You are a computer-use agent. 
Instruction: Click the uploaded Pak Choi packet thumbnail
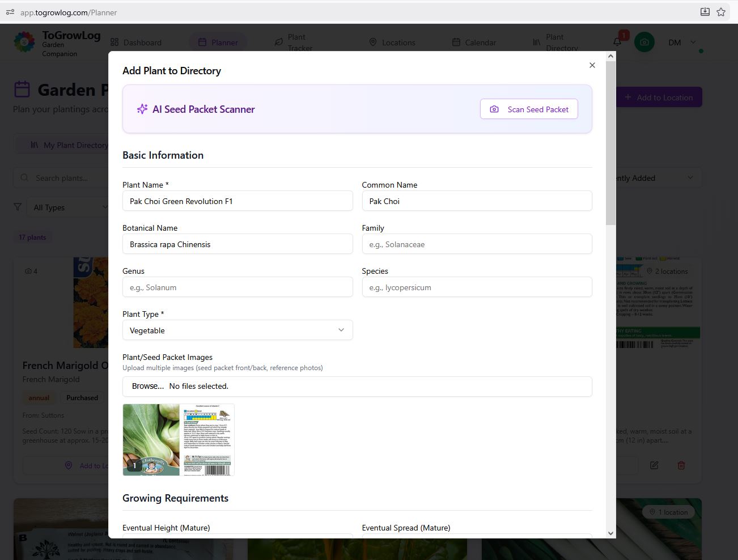179,440
